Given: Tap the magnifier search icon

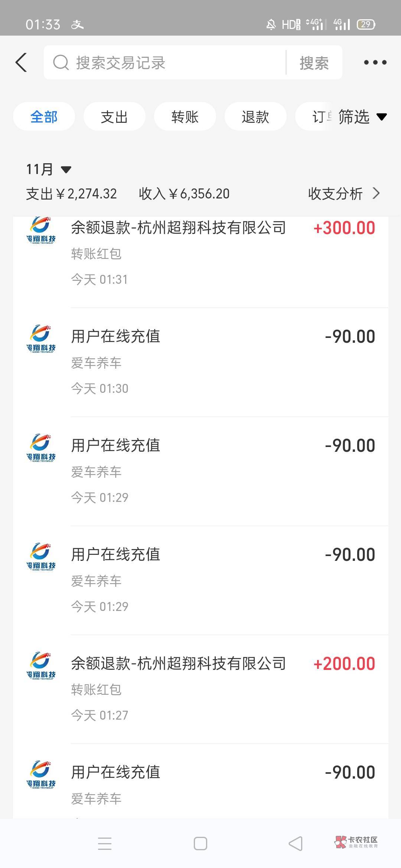Looking at the screenshot, I should [61, 62].
